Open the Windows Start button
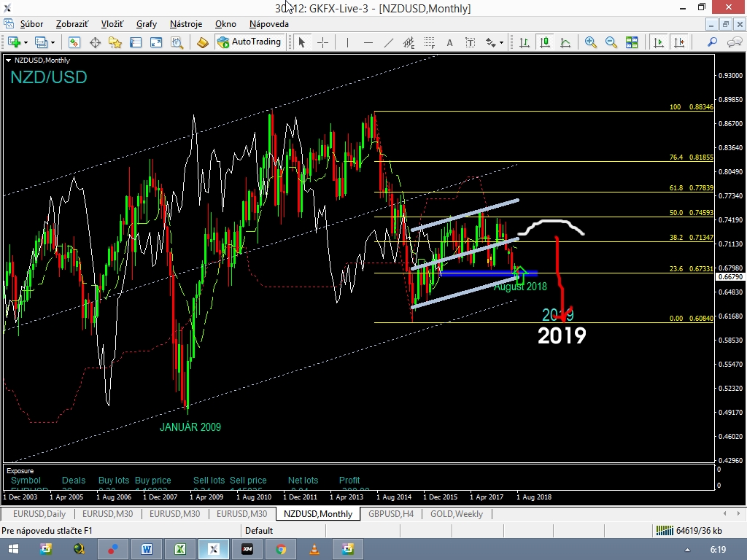 pos(13,549)
